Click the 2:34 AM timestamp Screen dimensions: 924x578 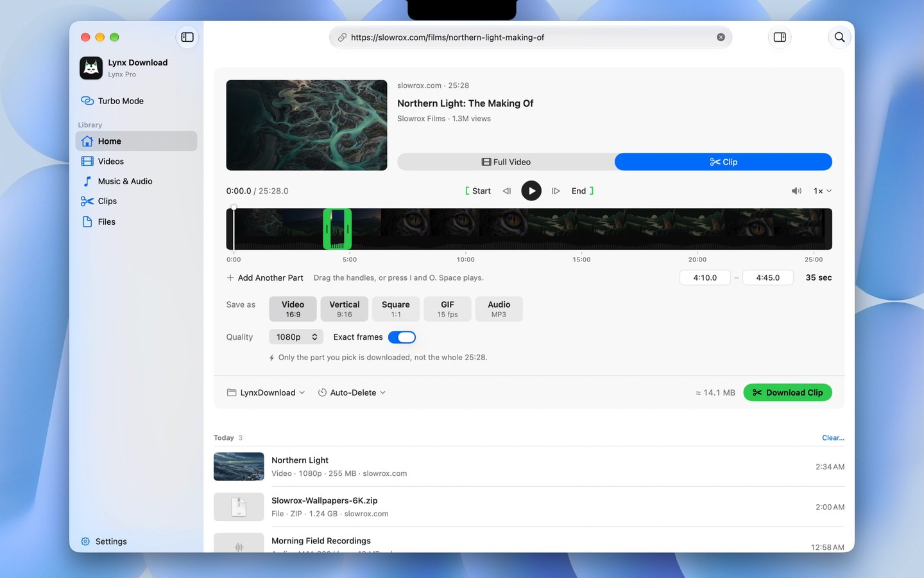tap(830, 467)
